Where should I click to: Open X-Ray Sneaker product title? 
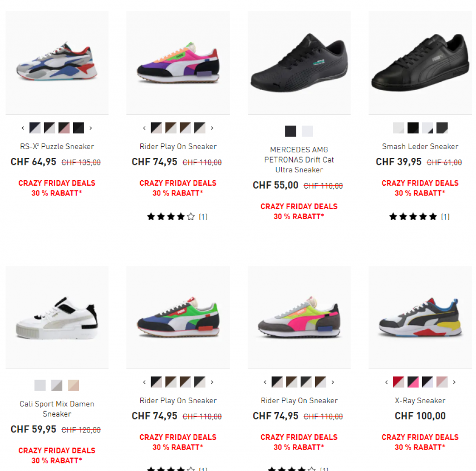[x=420, y=401]
